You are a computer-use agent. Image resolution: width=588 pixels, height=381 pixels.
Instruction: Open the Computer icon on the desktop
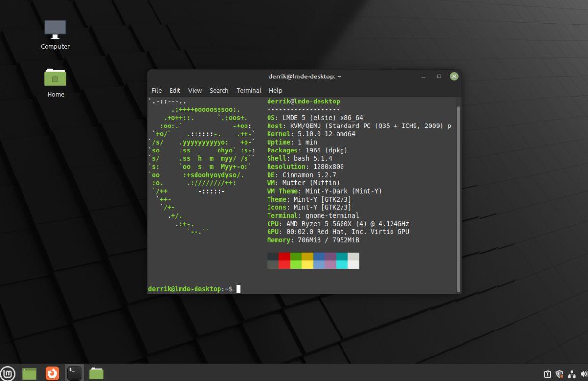[55, 29]
